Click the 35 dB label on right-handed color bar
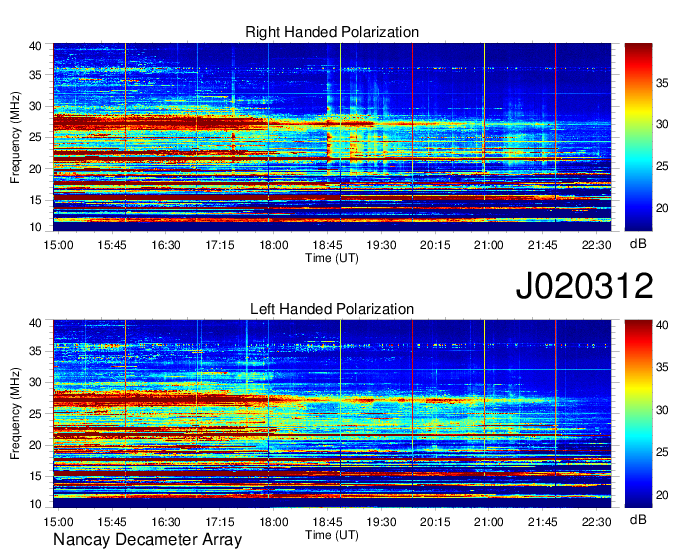Image resolution: width=680 pixels, height=552 pixels. pos(662,83)
